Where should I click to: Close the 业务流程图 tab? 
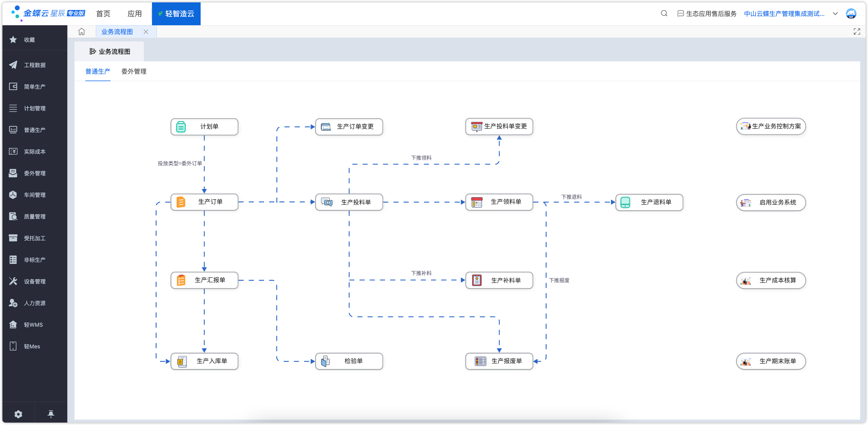coord(146,32)
